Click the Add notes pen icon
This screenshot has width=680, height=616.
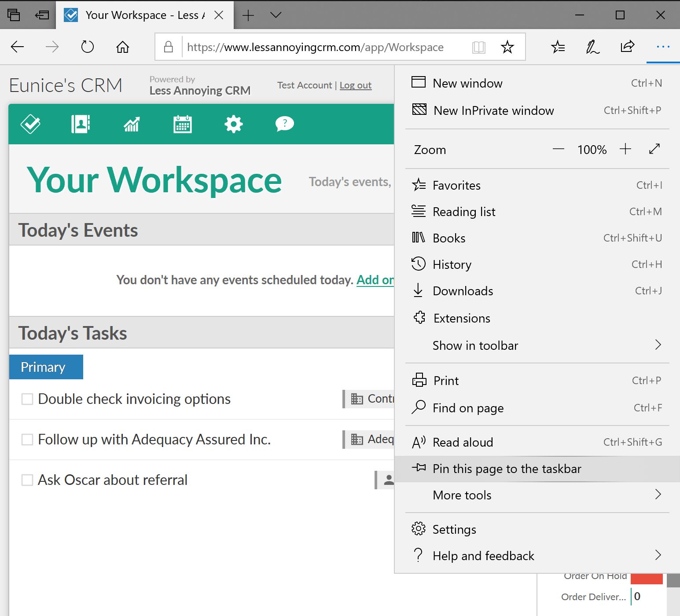click(592, 47)
